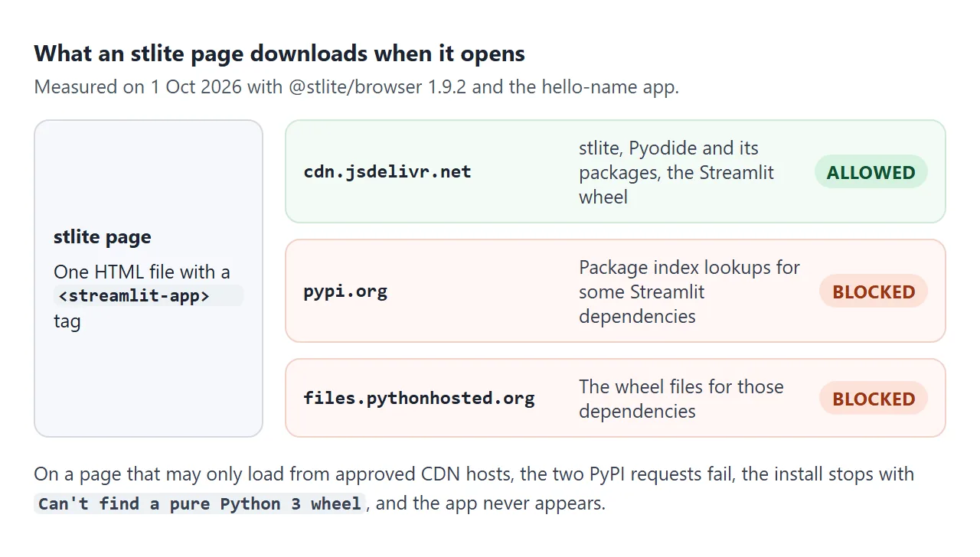Click "The wheel files for those dependencies" text
The width and height of the screenshot is (980, 557).
coord(681,399)
